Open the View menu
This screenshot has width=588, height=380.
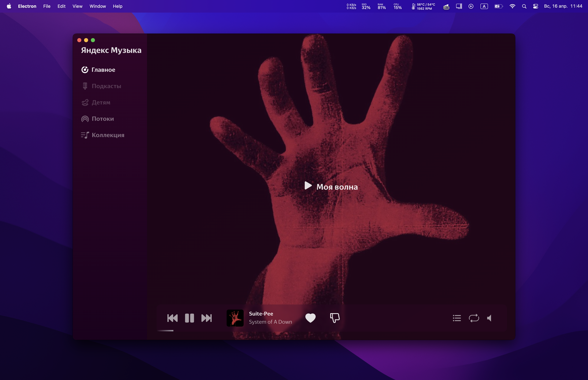click(x=77, y=6)
